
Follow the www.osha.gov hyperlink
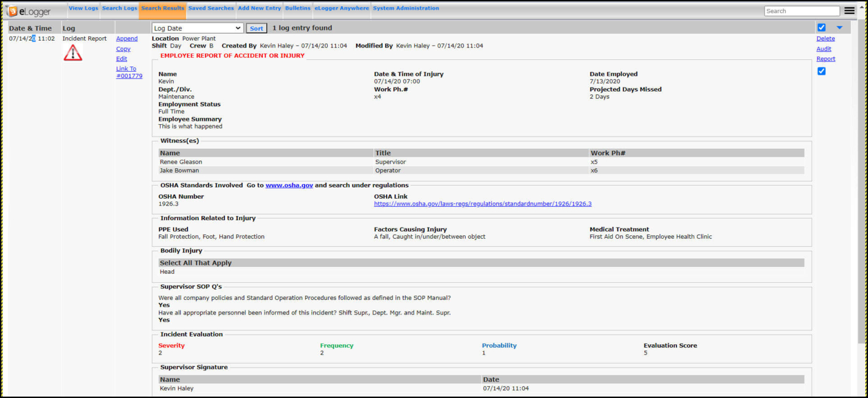point(289,185)
